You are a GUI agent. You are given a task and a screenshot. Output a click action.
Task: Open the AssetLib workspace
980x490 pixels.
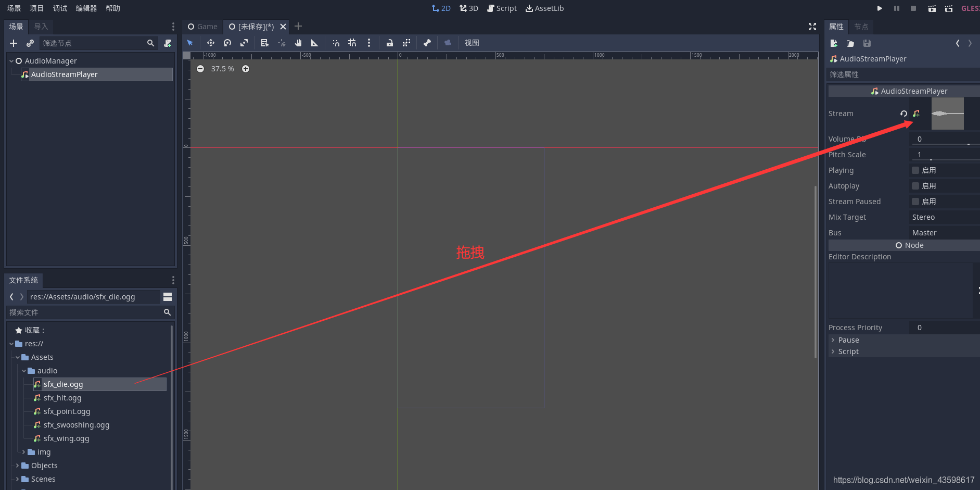pyautogui.click(x=544, y=8)
